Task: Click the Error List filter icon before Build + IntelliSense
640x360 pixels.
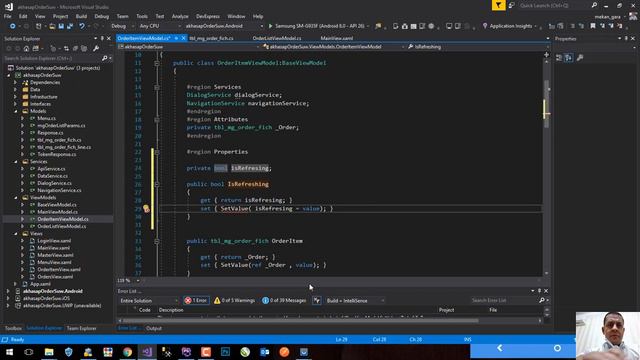Action: coord(317,300)
